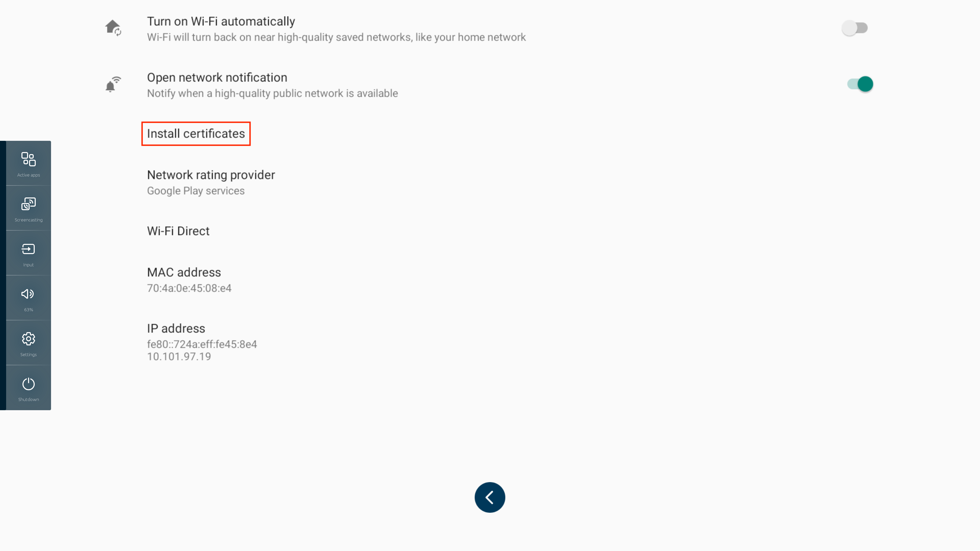Screen dimensions: 980x551
Task: Open Network rating provider options
Action: pyautogui.click(x=211, y=182)
